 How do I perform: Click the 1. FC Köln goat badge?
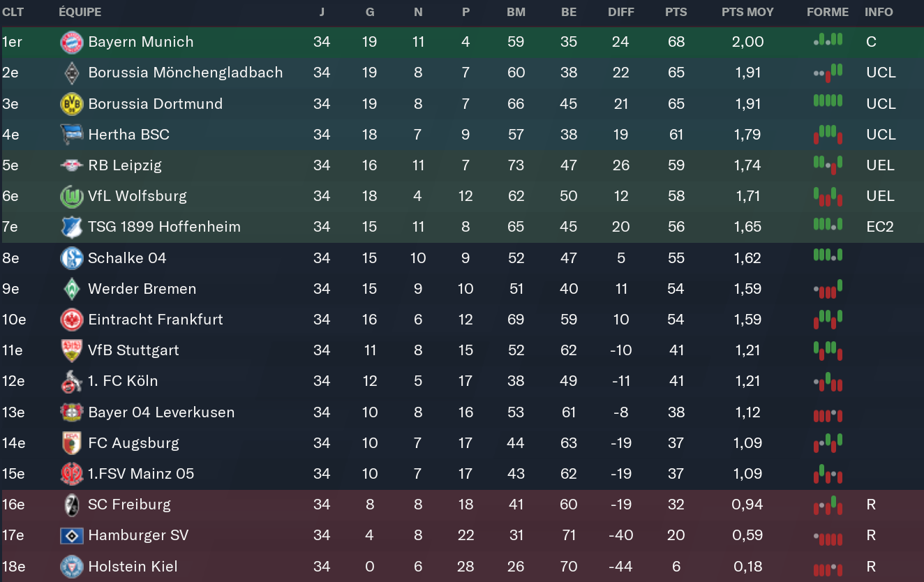point(72,381)
